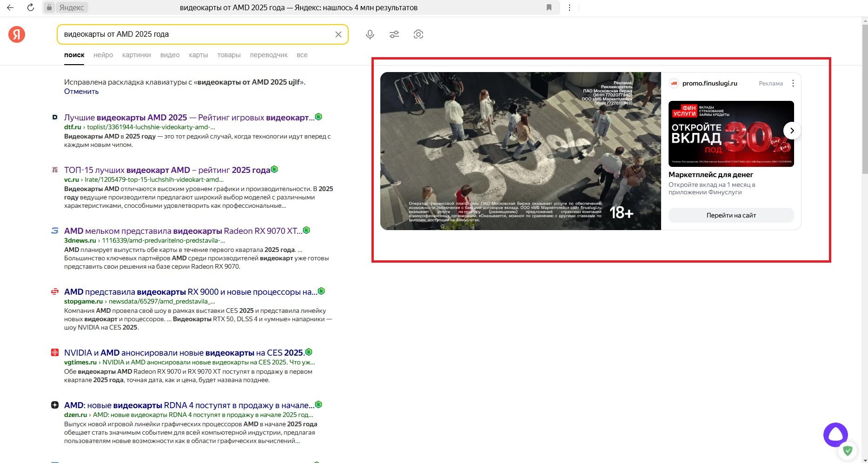Click green badge beside CES 2025 result title
This screenshot has width=868, height=463.
click(x=309, y=352)
